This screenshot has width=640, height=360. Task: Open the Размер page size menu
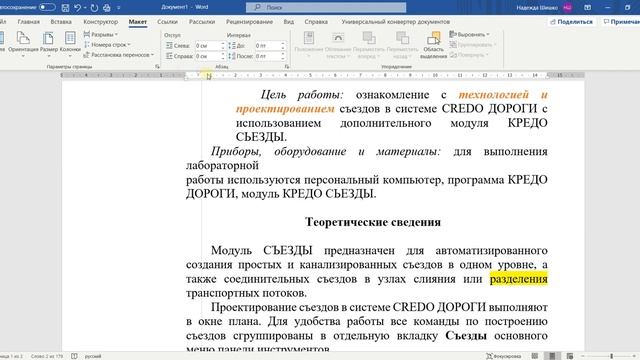pyautogui.click(x=49, y=43)
